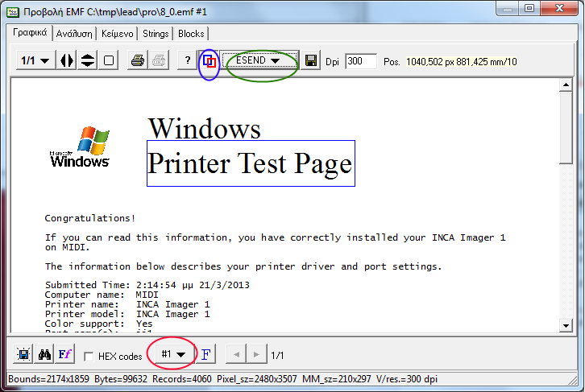Screen dimensions: 585x392
Task: Click the bottom-left save-frame icon
Action: (23, 354)
